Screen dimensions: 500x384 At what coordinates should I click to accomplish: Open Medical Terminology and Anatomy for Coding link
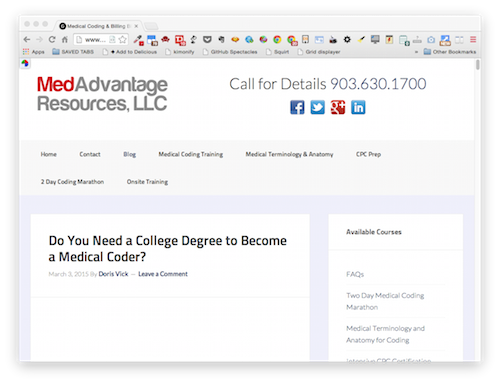point(385,334)
